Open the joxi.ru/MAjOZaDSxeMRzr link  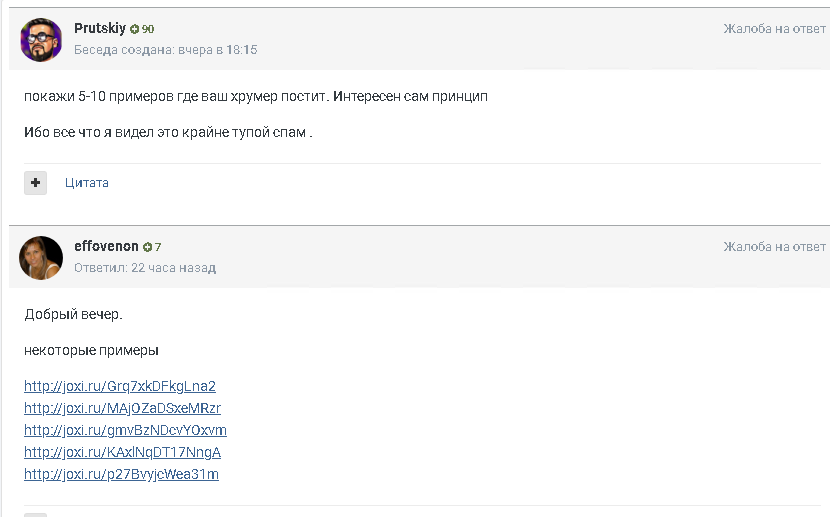point(122,409)
